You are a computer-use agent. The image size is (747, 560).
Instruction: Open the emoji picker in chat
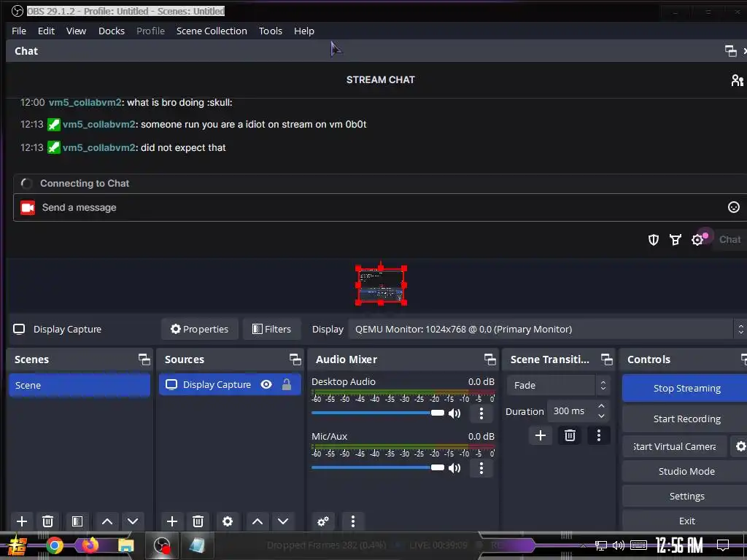[x=734, y=207]
